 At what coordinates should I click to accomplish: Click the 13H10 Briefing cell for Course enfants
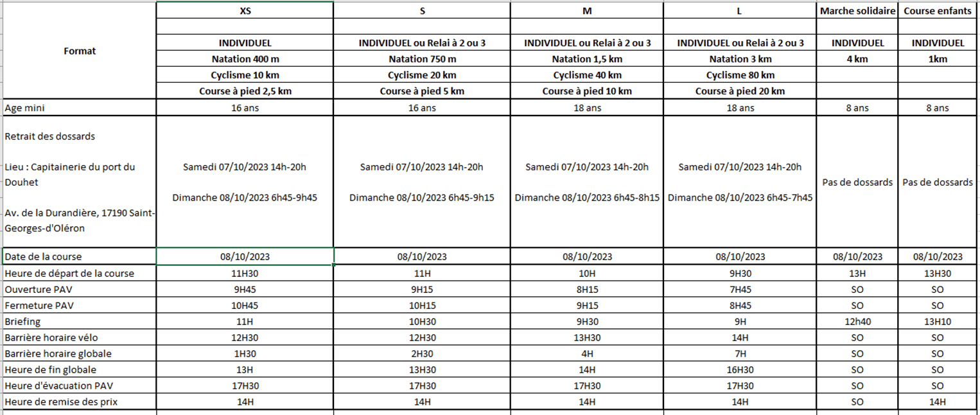[937, 321]
